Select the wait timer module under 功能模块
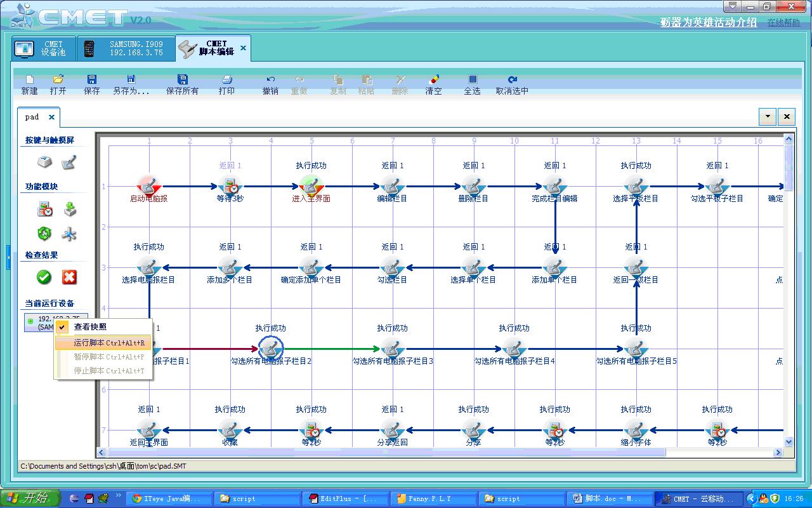Screen dimensions: 812x508 point(44,209)
